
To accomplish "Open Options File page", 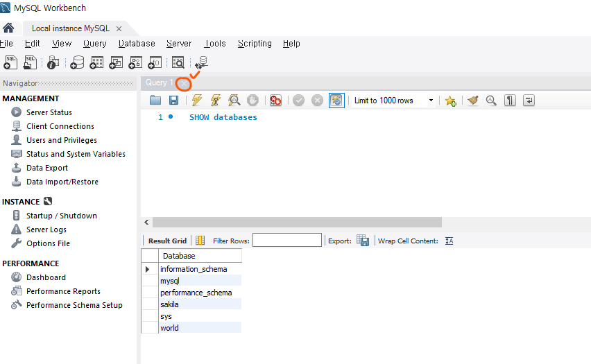I will tap(48, 243).
